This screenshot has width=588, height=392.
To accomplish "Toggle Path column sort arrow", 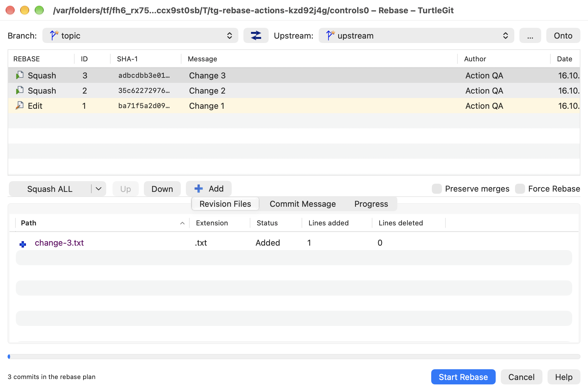I will pyautogui.click(x=182, y=223).
